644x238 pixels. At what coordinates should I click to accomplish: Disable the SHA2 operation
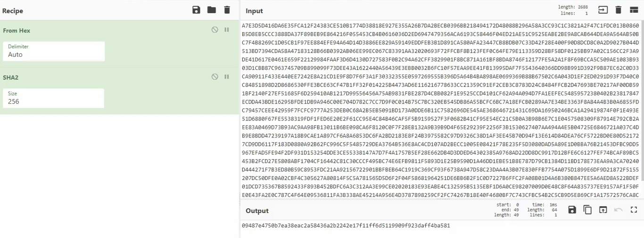(x=215, y=76)
